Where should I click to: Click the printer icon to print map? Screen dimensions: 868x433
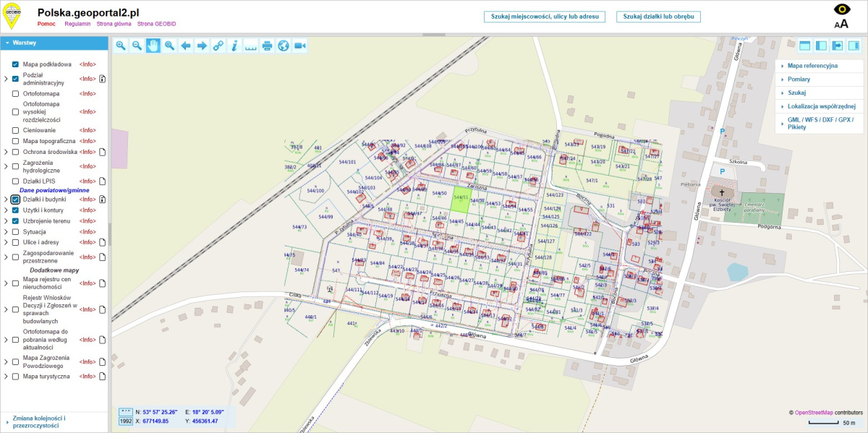pos(267,46)
